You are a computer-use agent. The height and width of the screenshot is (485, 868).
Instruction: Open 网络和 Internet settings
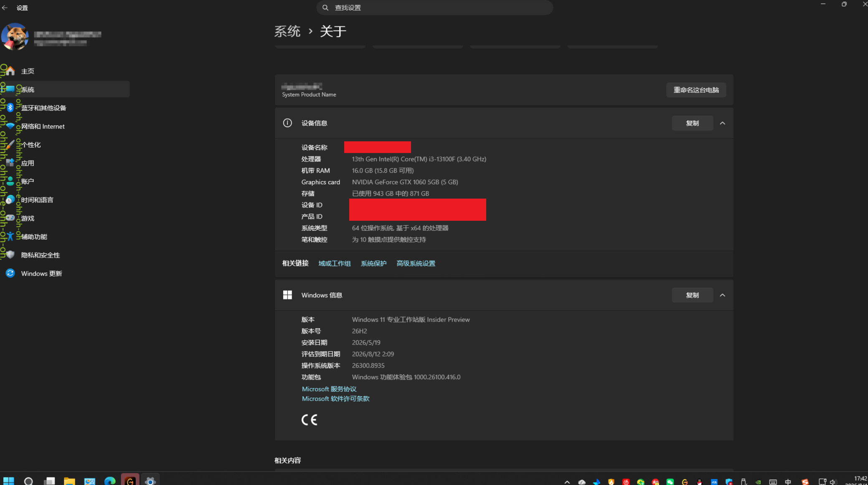coord(65,126)
